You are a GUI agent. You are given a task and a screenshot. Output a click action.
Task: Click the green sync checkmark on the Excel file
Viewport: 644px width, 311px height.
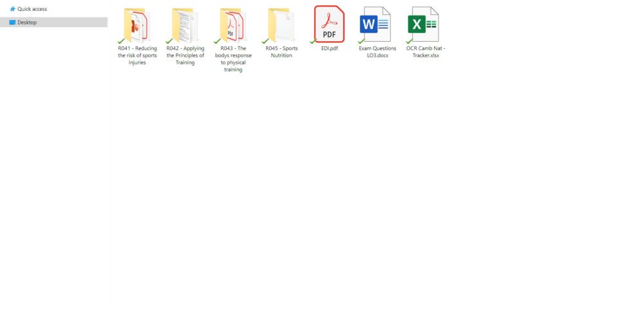[409, 41]
